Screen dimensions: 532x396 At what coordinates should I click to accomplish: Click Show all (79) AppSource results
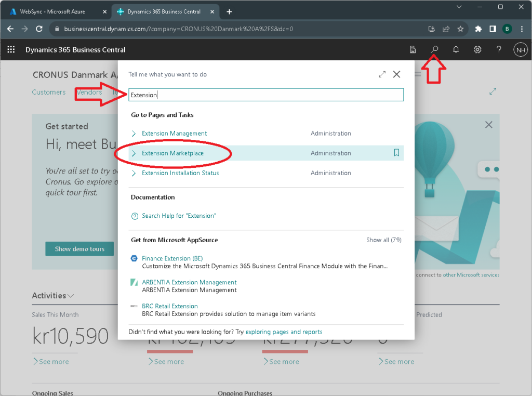[383, 240]
